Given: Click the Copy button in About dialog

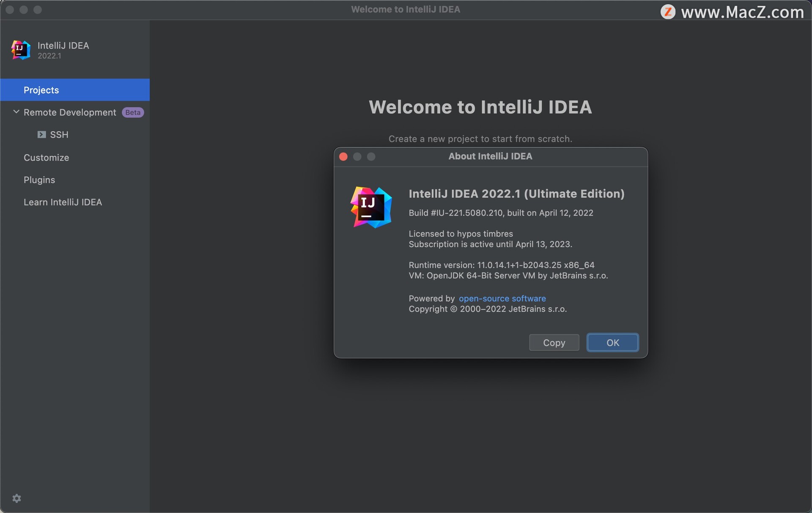Looking at the screenshot, I should pos(554,342).
